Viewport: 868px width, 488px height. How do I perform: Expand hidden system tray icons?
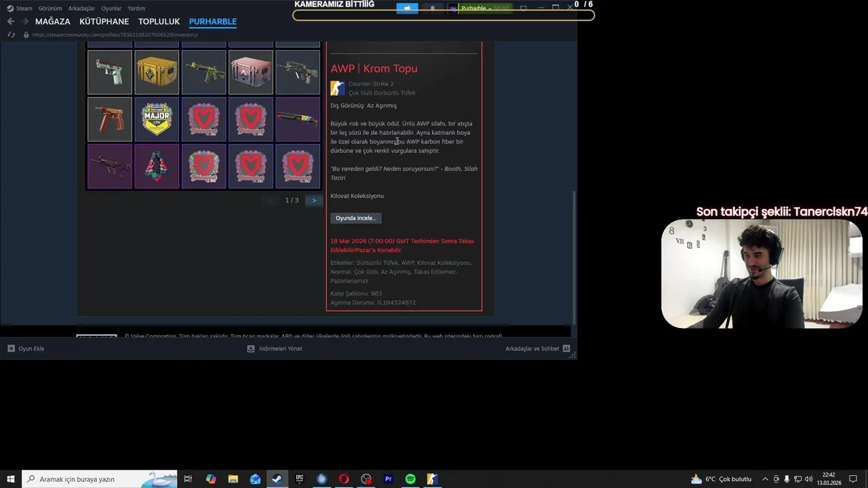765,479
